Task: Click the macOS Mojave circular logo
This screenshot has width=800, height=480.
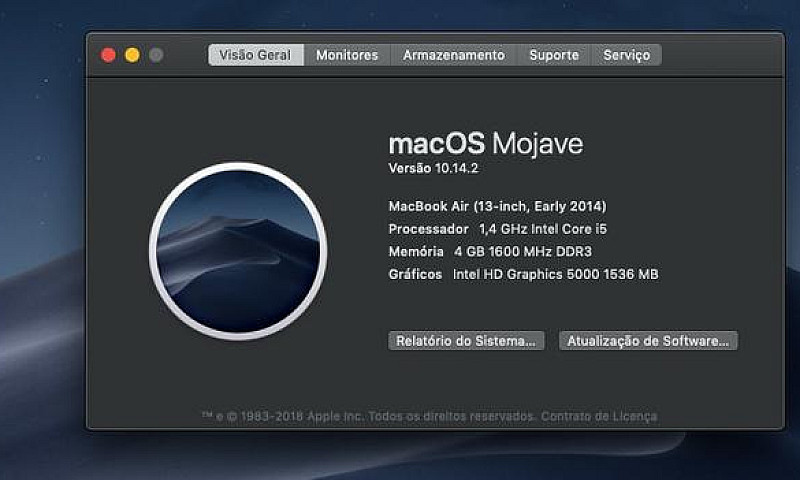Action: (238, 251)
